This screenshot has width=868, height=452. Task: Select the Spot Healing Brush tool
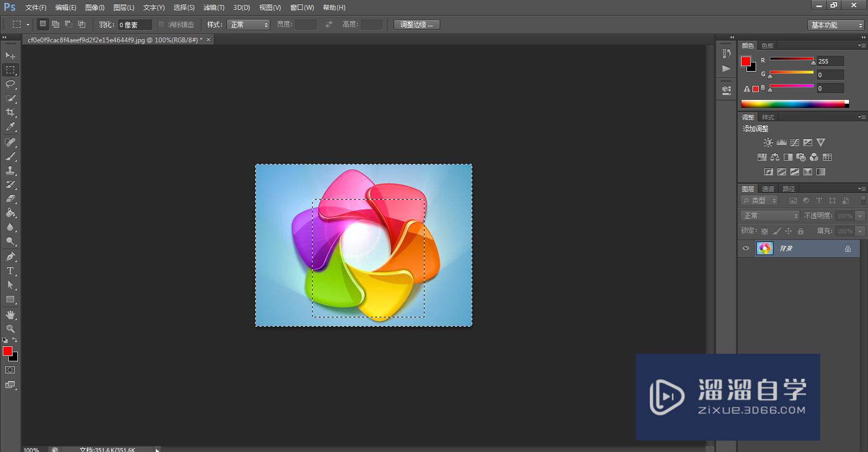[x=10, y=142]
